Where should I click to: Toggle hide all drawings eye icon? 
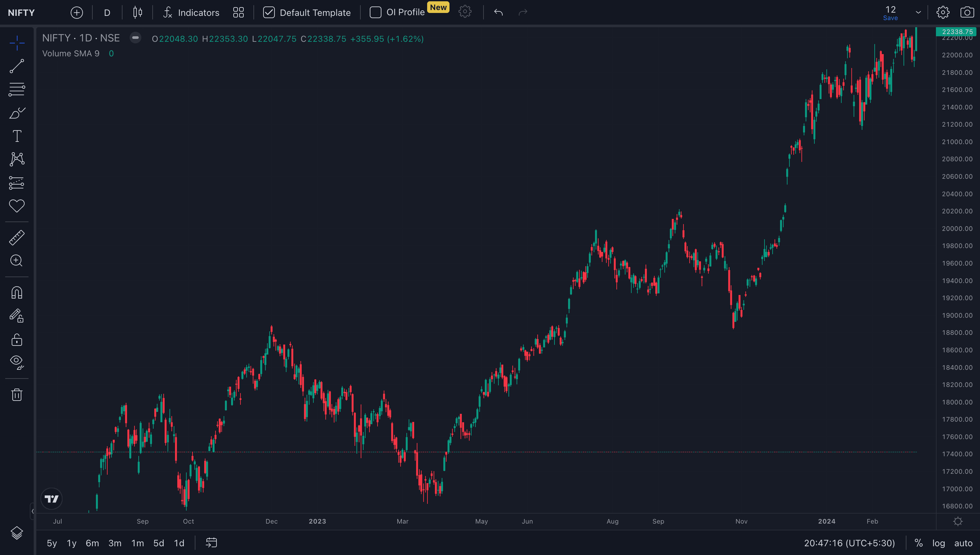point(17,362)
